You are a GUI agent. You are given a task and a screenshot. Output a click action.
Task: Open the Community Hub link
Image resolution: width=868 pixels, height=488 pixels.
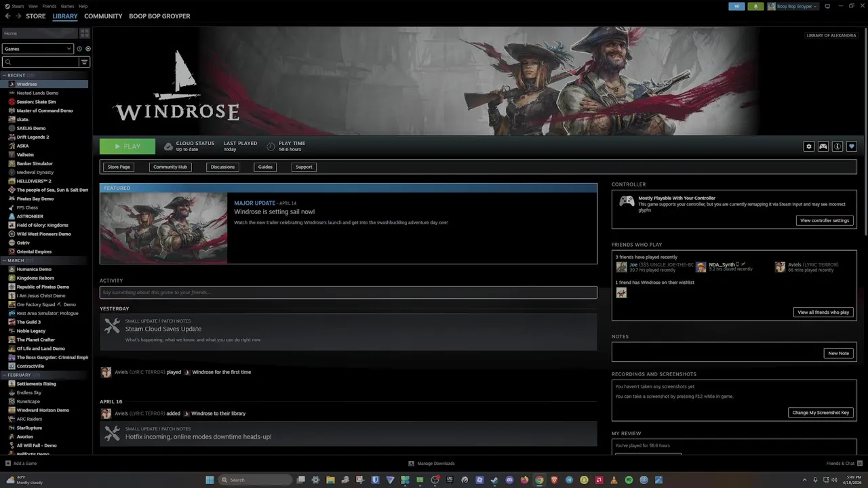coord(170,167)
